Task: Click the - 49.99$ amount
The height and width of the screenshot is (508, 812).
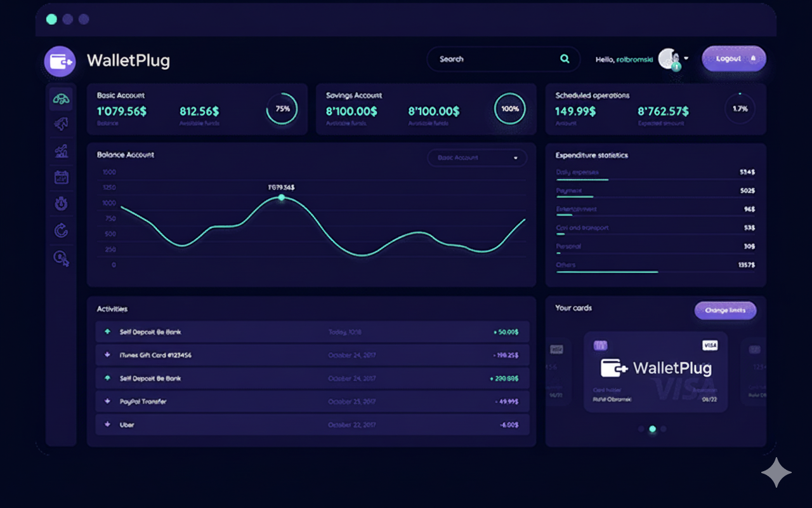Action: point(506,401)
